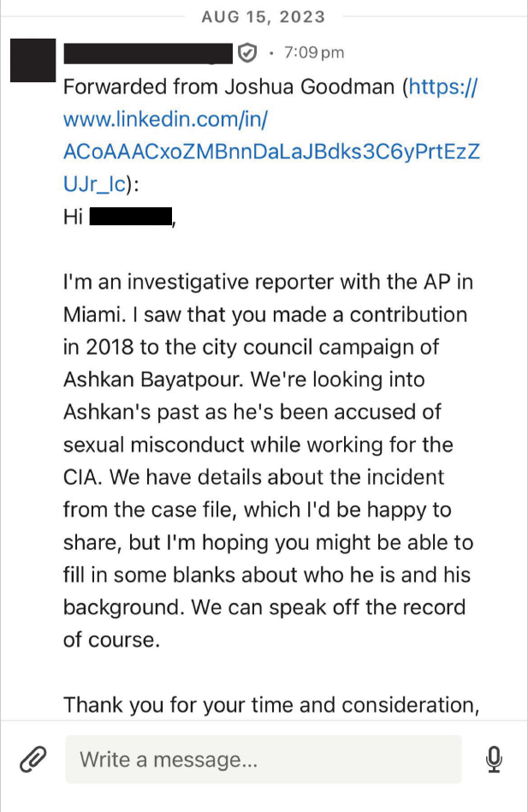
Task: Tap the microphone voice message icon
Action: (493, 759)
